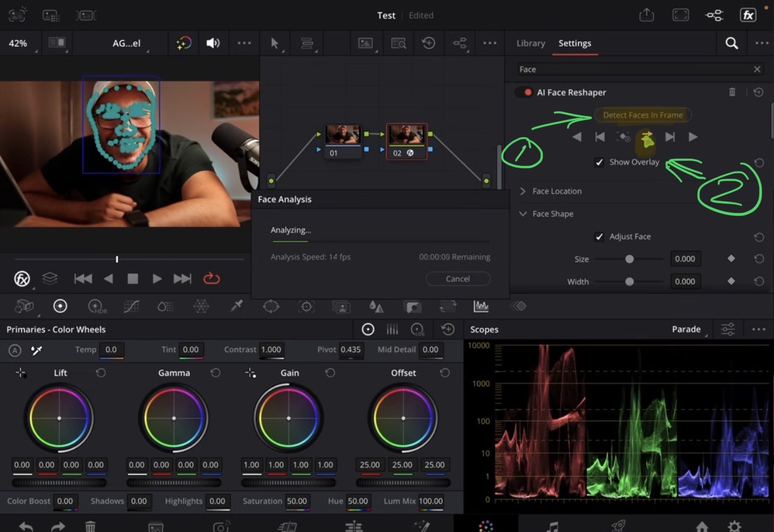Cancel the Face Analysis process
The width and height of the screenshot is (774, 532).
pyautogui.click(x=458, y=279)
